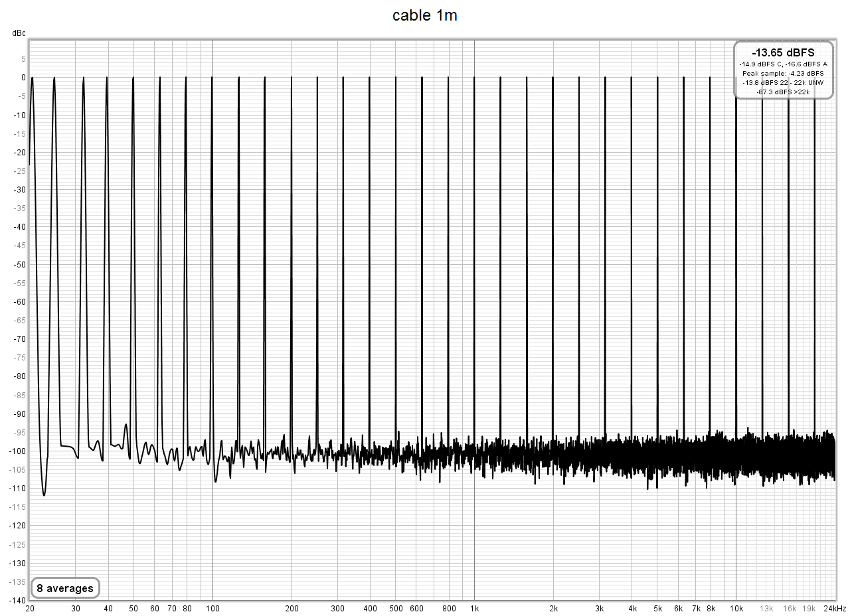Viewport: 850px width, 616px height.
Task: Click the "-90" level axis label
Action: (19, 414)
